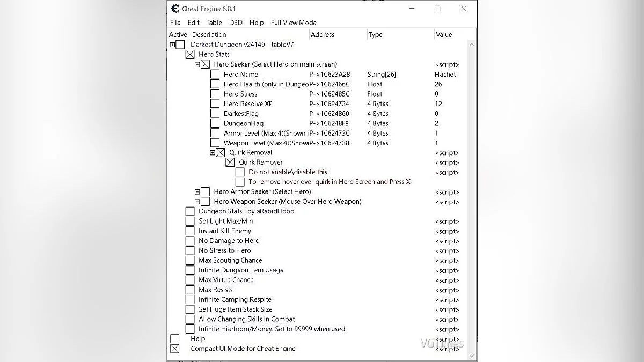The height and width of the screenshot is (362, 644).
Task: Sort by the Address column header
Action: pyautogui.click(x=323, y=35)
